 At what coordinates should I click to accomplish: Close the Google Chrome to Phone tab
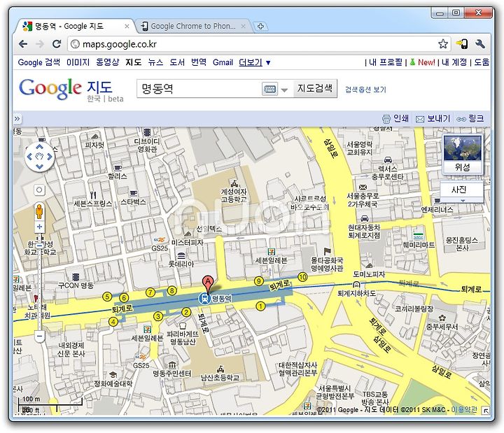pyautogui.click(x=244, y=27)
